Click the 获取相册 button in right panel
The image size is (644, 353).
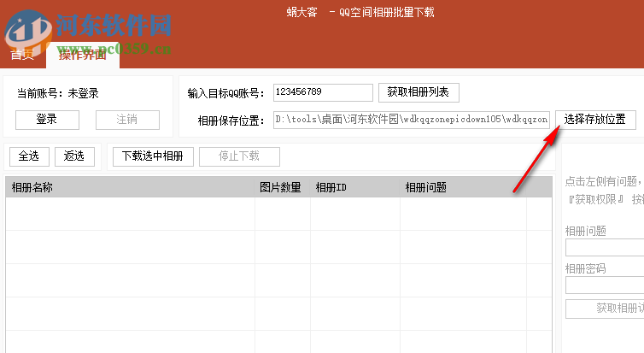605,309
